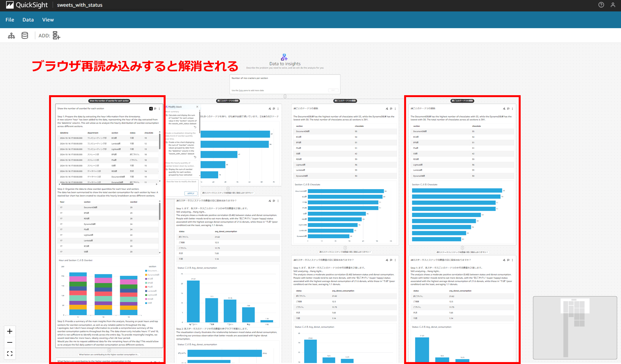Click the 'section' column header in third block
This screenshot has width=621, height=364.
(299, 126)
